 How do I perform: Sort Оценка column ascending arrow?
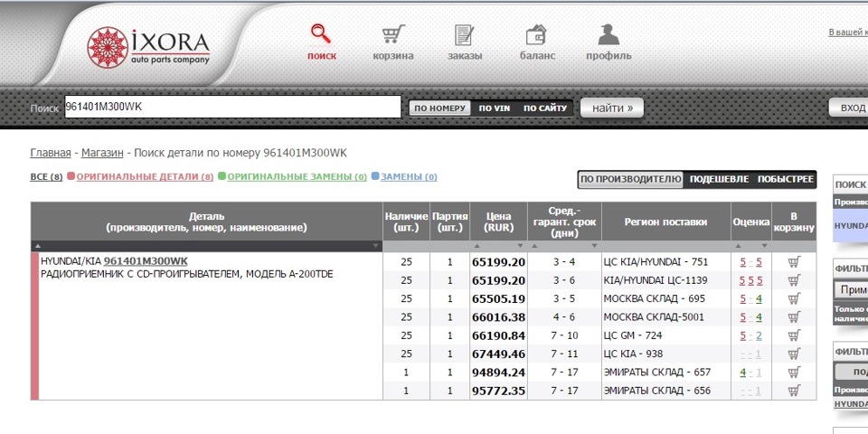(x=738, y=246)
